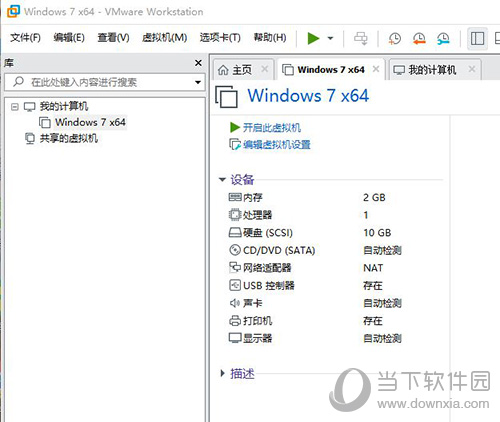The image size is (500, 422).
Task: Open the 文件(F) menu
Action: pyautogui.click(x=25, y=38)
